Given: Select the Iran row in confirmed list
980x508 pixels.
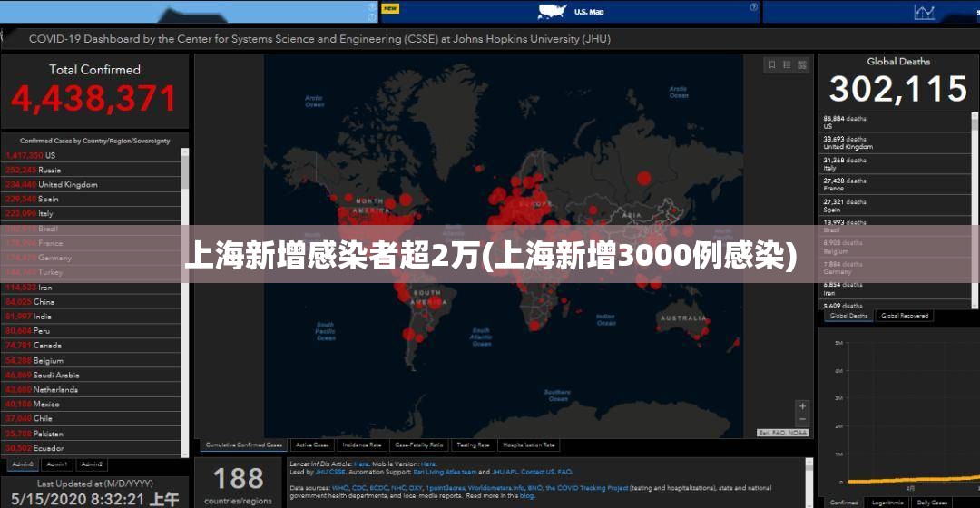Looking at the screenshot, I should click(x=93, y=288).
